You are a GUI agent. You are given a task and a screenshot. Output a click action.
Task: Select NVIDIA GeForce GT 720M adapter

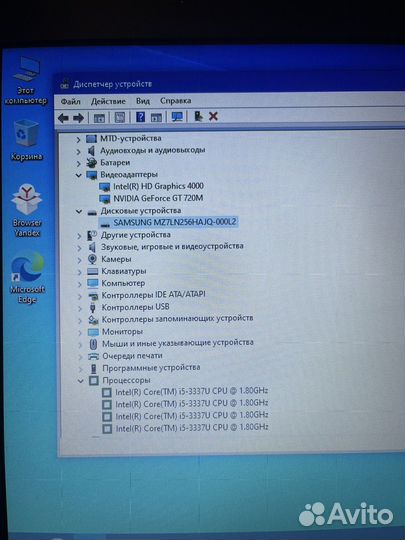point(158,198)
